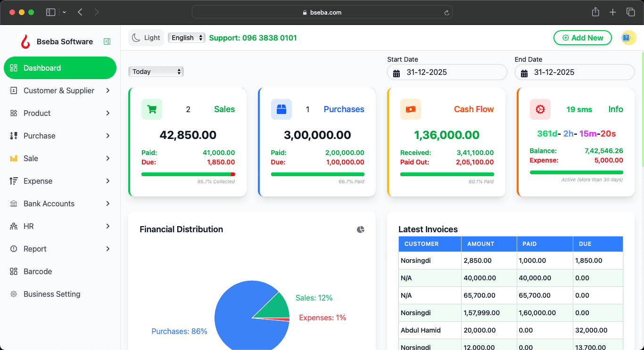Screen dimensions: 644x350
Task: Click the Start Date calendar icon
Action: pos(396,73)
